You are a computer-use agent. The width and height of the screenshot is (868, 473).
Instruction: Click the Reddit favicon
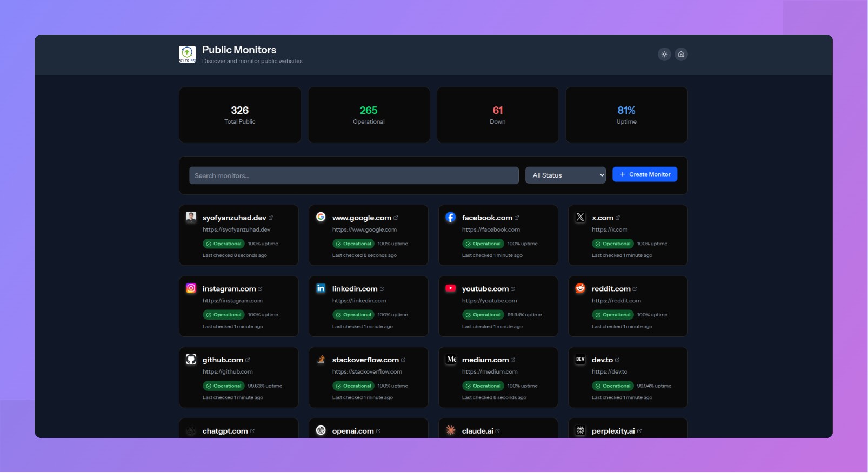pos(580,288)
